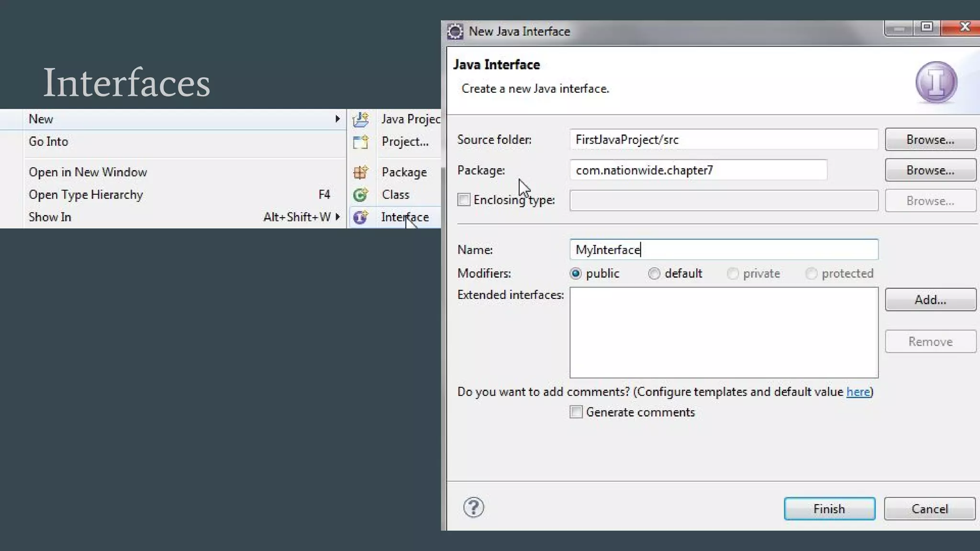Choose the public modifier radio button
Image resolution: width=980 pixels, height=551 pixels.
pyautogui.click(x=576, y=274)
